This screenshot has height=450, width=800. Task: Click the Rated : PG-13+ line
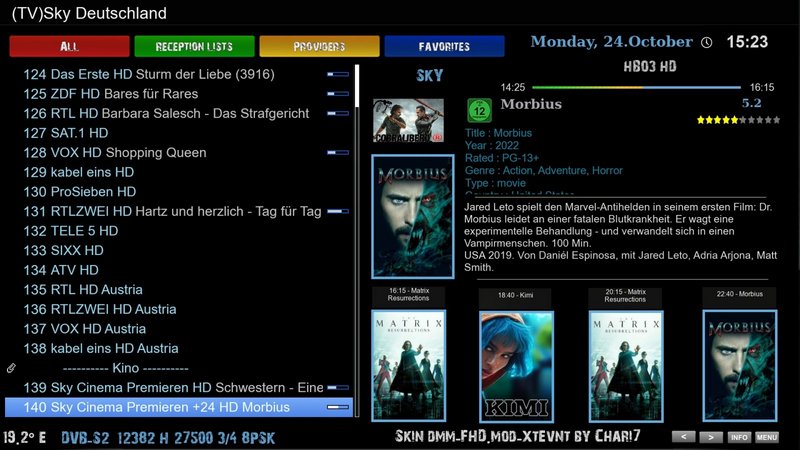tap(502, 158)
